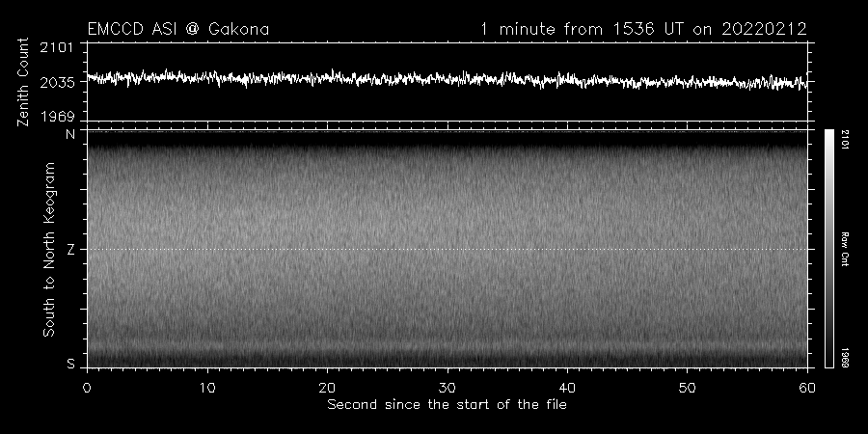Click the N label on keogram axis
Viewport: 868px width, 434px height.
pyautogui.click(x=70, y=134)
